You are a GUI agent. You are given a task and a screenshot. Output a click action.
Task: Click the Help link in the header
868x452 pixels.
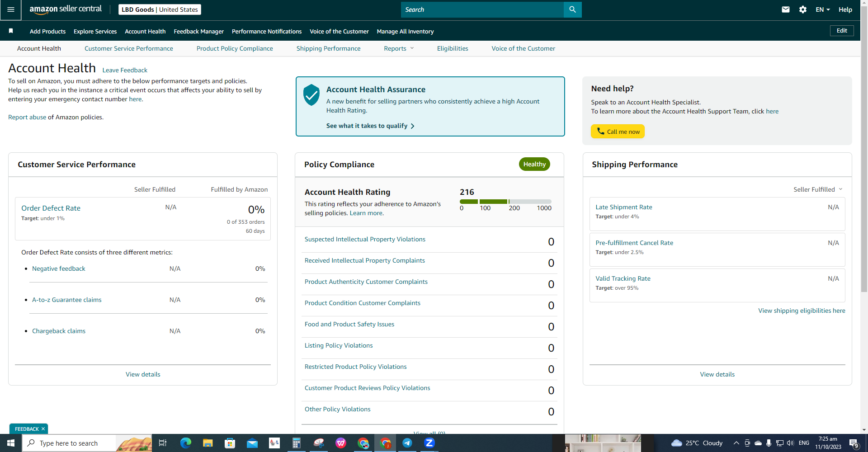click(845, 9)
